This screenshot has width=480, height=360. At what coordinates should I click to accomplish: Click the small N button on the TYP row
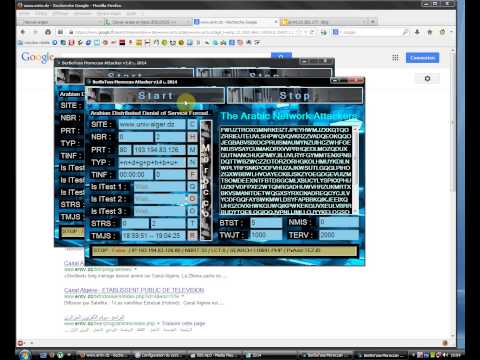click(192, 162)
